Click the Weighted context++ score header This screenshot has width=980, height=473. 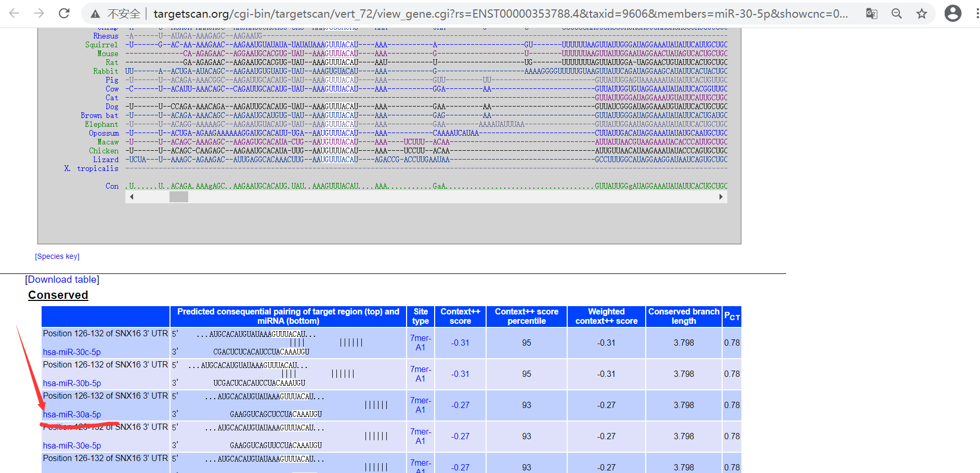606,317
